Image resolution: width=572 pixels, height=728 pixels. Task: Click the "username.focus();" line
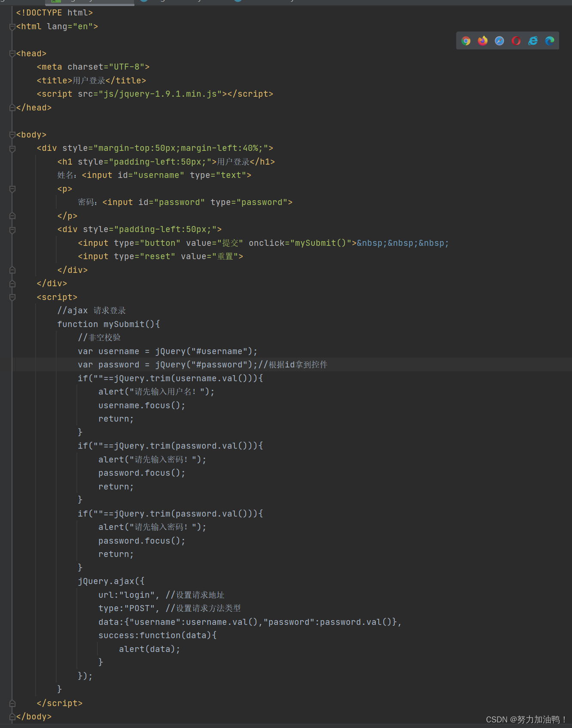click(x=142, y=406)
